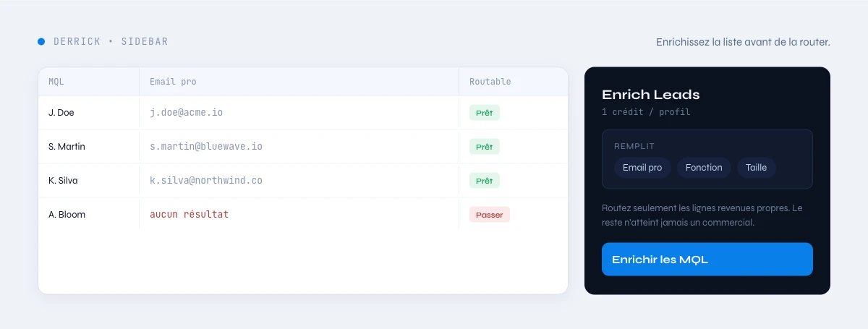
Task: Select the Fonction chip
Action: [704, 168]
